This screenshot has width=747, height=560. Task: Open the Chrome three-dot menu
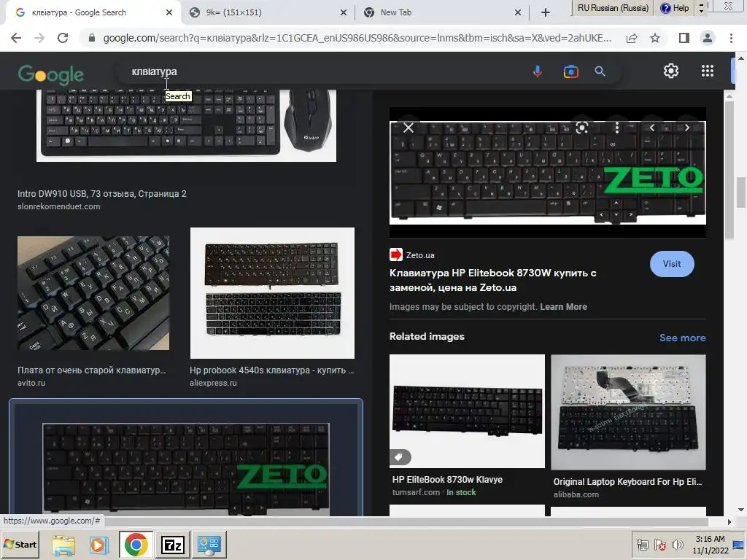coord(731,38)
